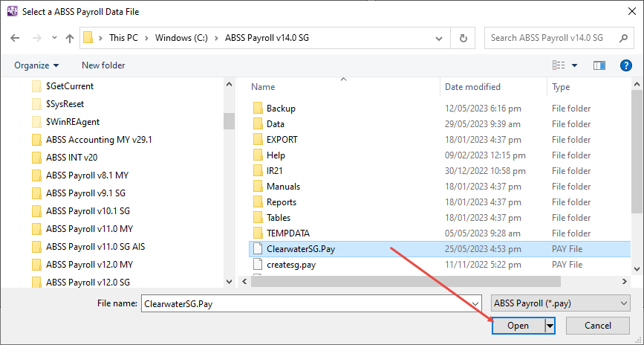Screen dimensions: 644x345
Task: Click the folder tree scroll-down arrow
Action: 230,282
